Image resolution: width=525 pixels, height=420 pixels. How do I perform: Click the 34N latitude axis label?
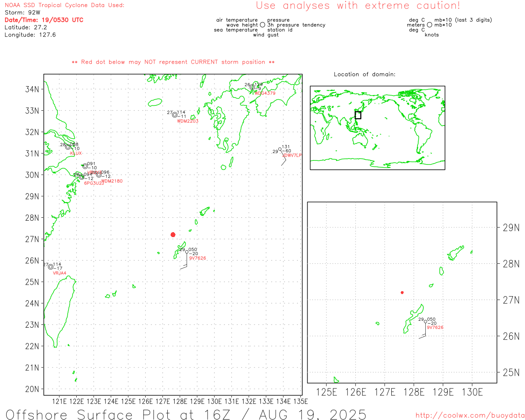point(32,89)
